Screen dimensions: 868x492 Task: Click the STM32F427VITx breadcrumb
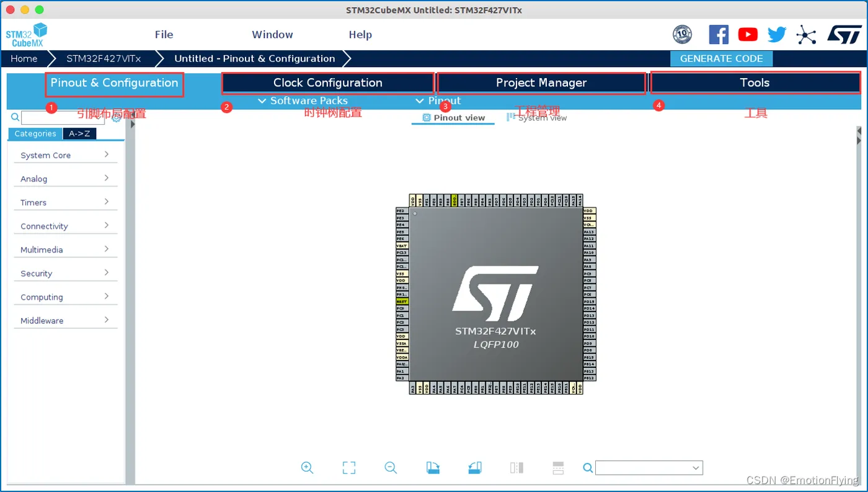click(104, 59)
